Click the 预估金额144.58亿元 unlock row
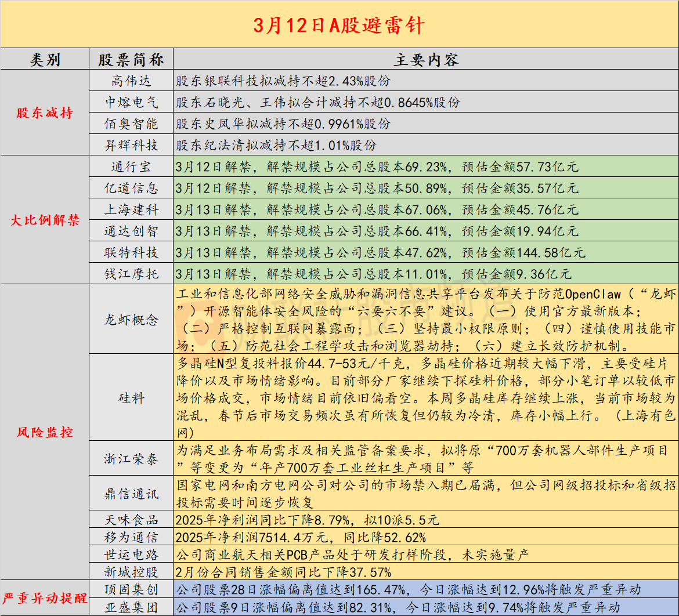Image resolution: width=679 pixels, height=616 pixels. click(426, 252)
